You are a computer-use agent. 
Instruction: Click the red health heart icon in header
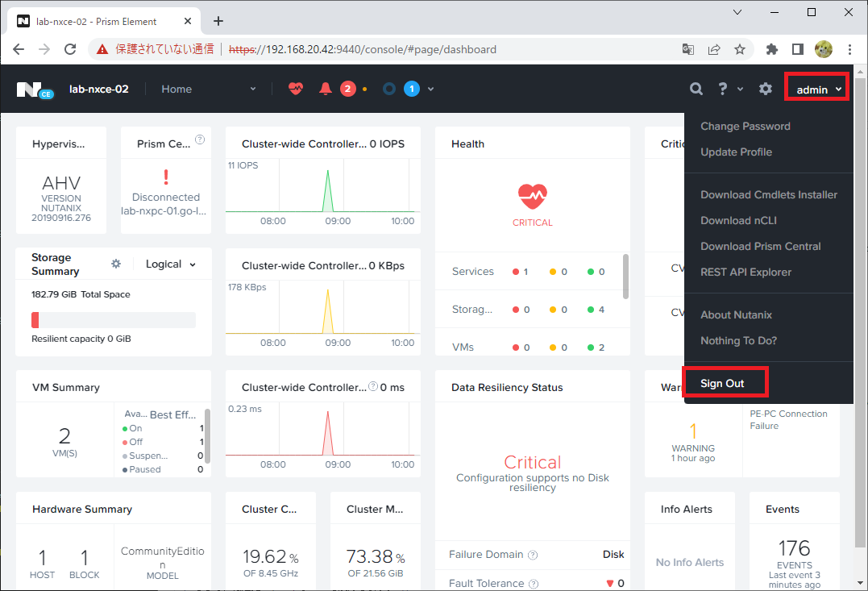click(x=296, y=89)
